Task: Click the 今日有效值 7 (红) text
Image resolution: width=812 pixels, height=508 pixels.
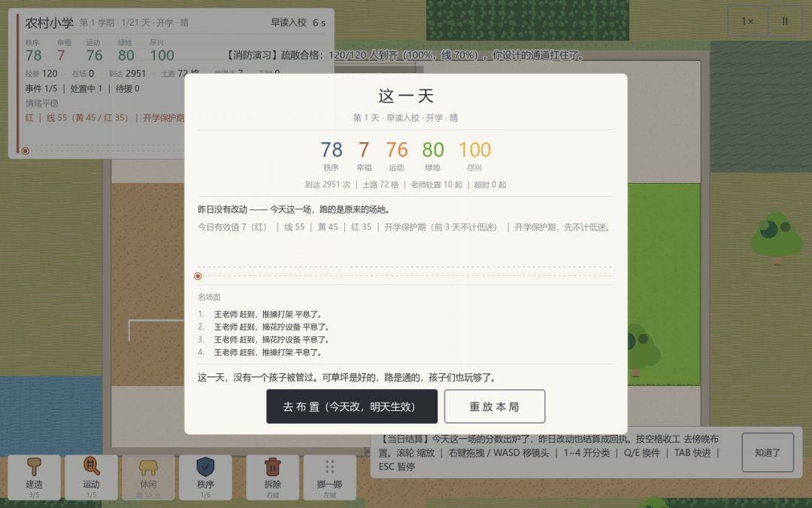Action: pyautogui.click(x=232, y=227)
